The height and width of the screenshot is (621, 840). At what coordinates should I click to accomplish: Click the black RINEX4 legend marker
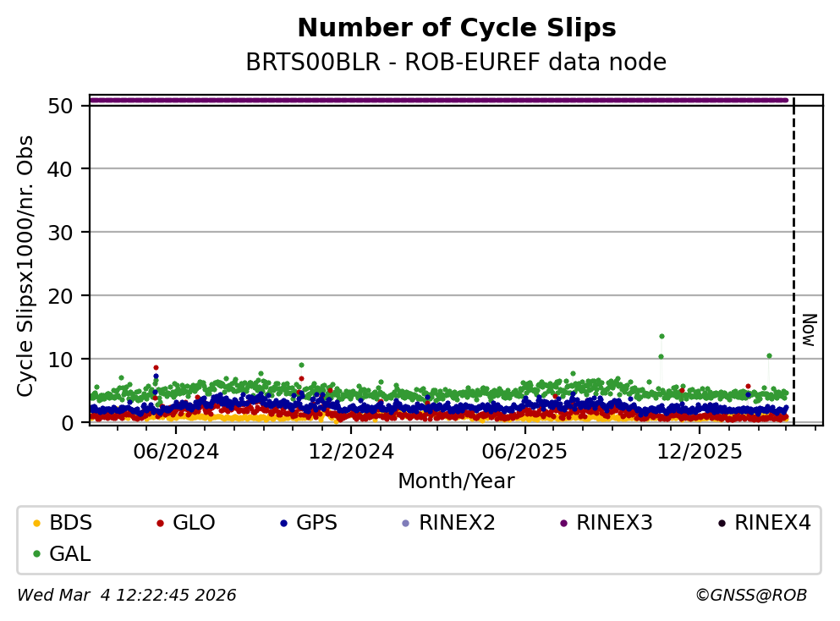pyautogui.click(x=722, y=524)
